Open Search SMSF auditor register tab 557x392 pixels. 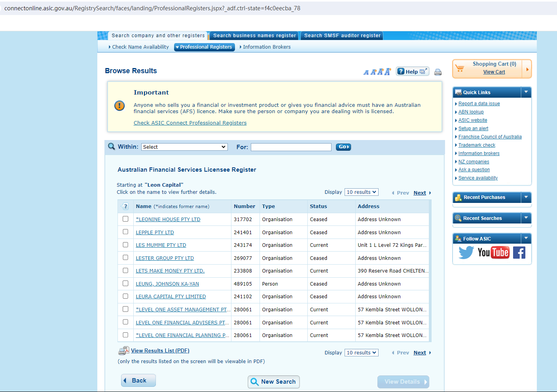[342, 36]
